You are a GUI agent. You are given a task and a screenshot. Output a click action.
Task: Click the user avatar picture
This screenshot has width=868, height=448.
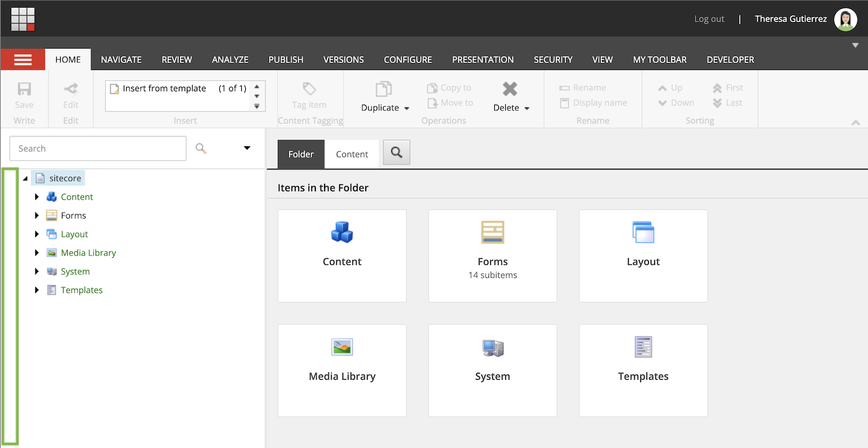pyautogui.click(x=845, y=20)
